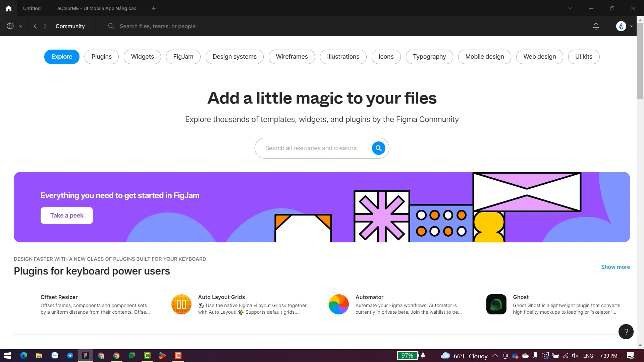644x362 pixels.
Task: Open Google Chat from the taskbar
Action: coord(132,356)
